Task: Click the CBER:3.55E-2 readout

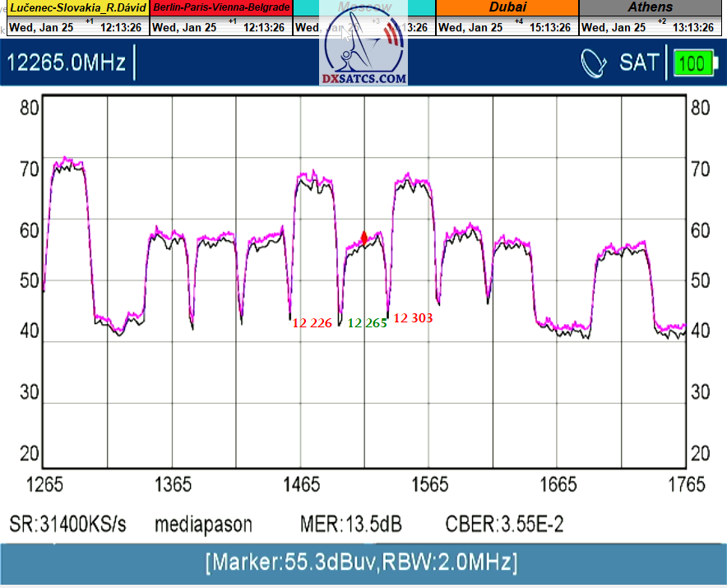Action: pos(504,525)
